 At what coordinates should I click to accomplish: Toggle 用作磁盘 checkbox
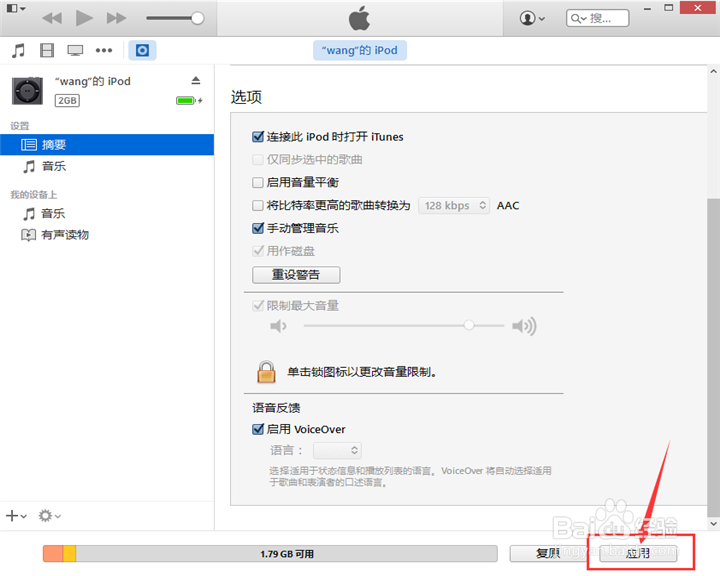click(x=258, y=251)
